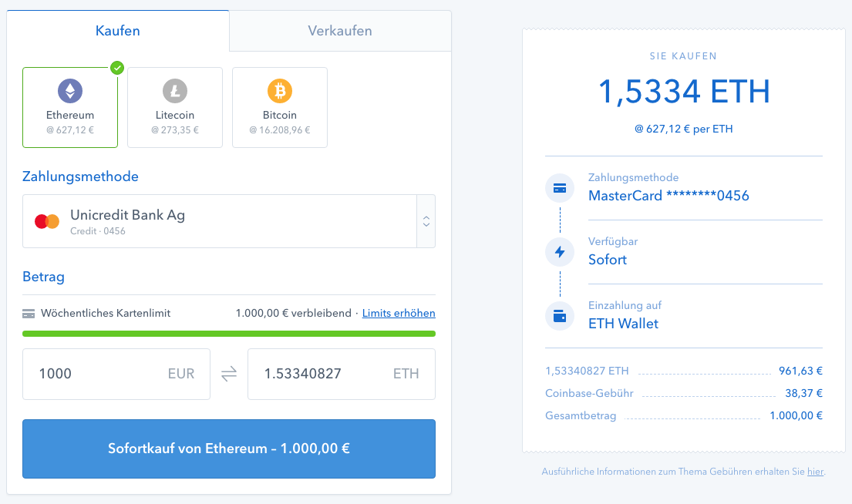Screen dimensions: 852x504
Task: Select the Ethereum currency icon
Action: point(70,90)
